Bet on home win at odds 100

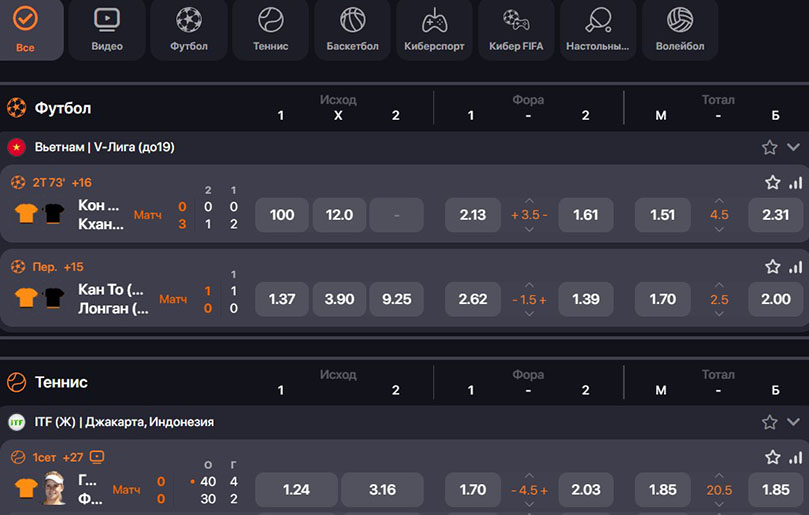[x=282, y=215]
